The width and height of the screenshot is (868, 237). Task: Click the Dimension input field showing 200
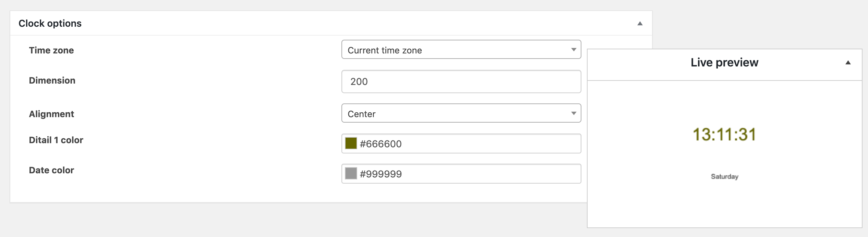pyautogui.click(x=461, y=82)
